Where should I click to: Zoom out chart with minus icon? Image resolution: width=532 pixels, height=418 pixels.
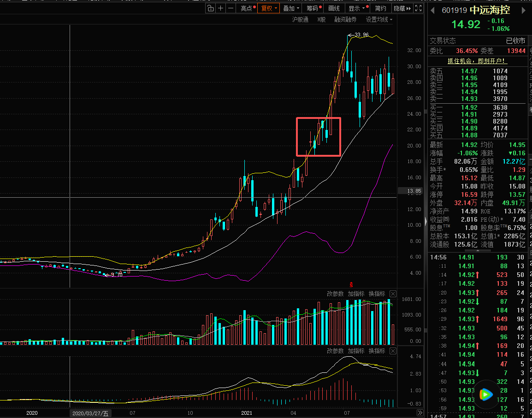[x=231, y=8]
